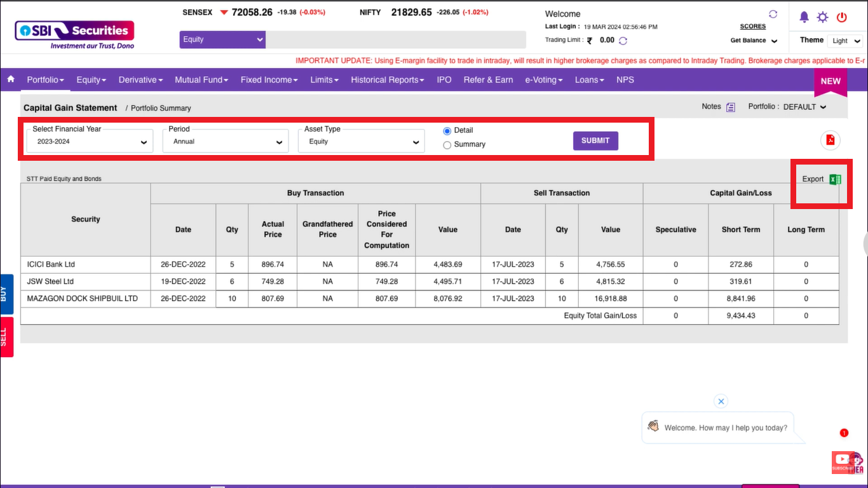This screenshot has width=868, height=488.
Task: Click the buy date 19-DEC-2022
Action: point(183,281)
